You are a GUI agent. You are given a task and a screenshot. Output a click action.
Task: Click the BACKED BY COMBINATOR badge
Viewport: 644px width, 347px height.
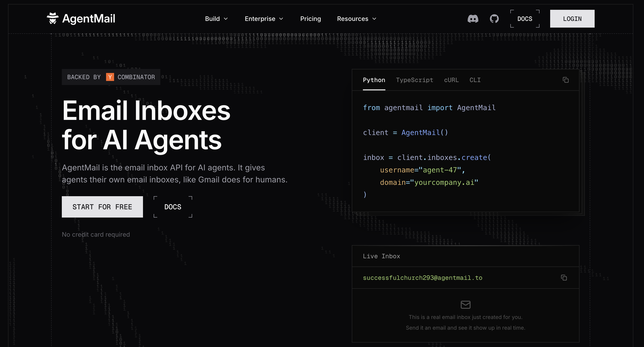(111, 77)
